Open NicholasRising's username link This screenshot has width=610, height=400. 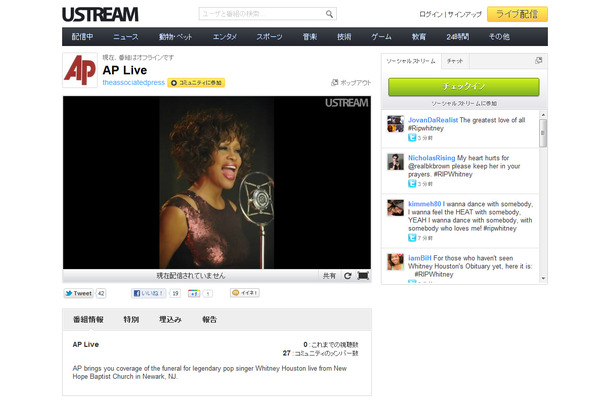point(431,158)
